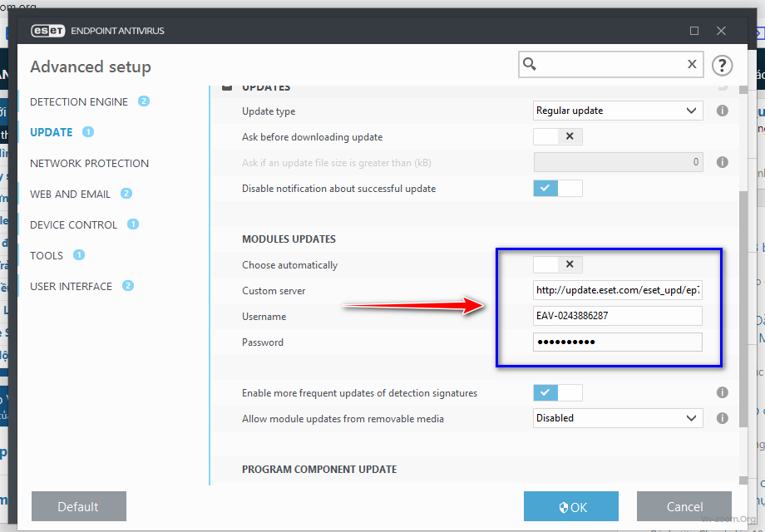Click info icon for removable media setting
765x532 pixels.
(723, 418)
